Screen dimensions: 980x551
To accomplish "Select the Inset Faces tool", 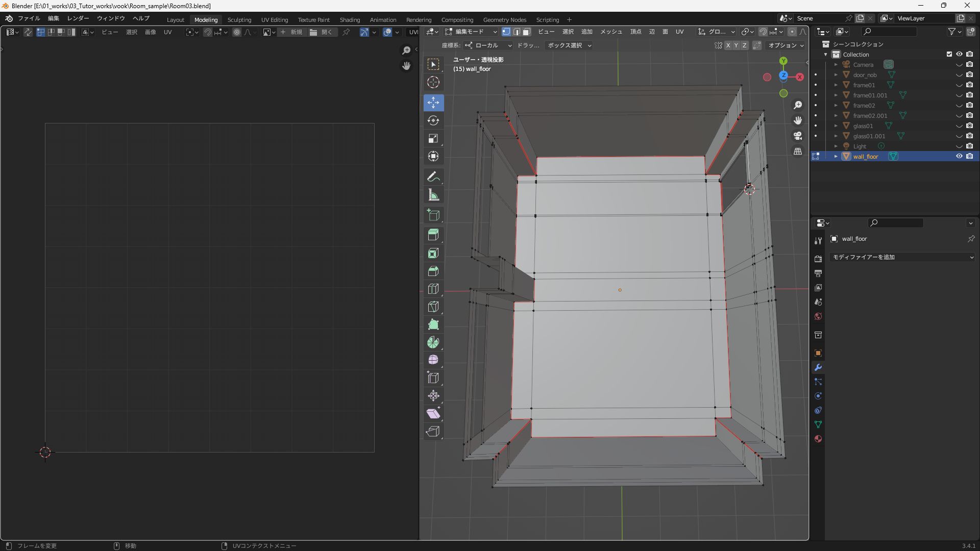I will pyautogui.click(x=433, y=253).
